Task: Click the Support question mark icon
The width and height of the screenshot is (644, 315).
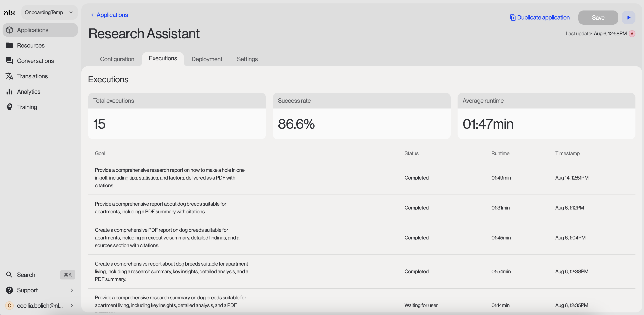Action: (9, 290)
